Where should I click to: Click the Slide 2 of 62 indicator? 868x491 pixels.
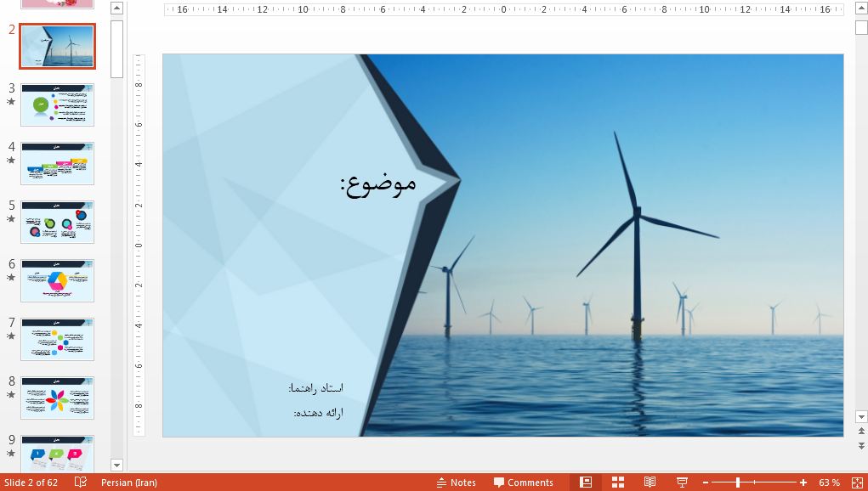tap(30, 482)
